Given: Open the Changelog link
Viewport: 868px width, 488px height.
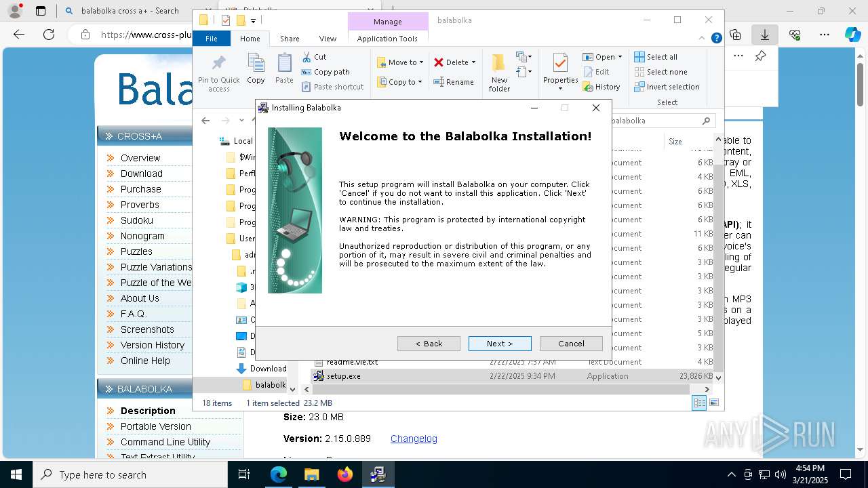Looking at the screenshot, I should click(414, 439).
